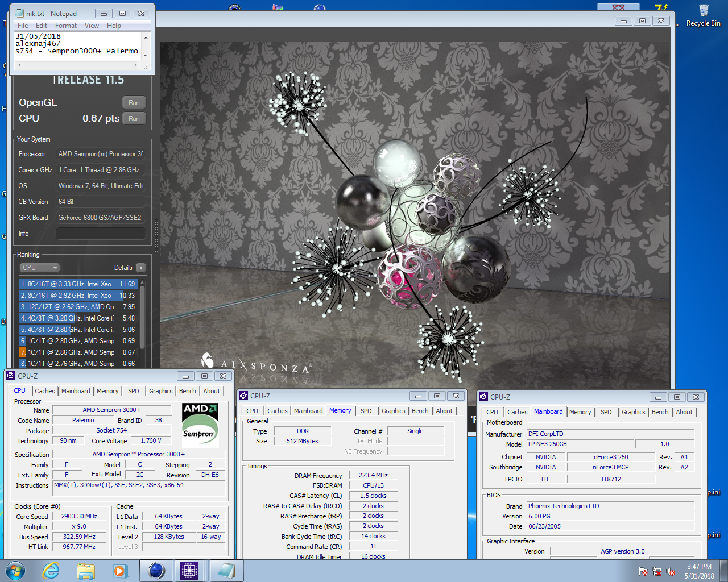Click BIOS Brand 'Phoenix Technologies LTD'

click(x=610, y=506)
